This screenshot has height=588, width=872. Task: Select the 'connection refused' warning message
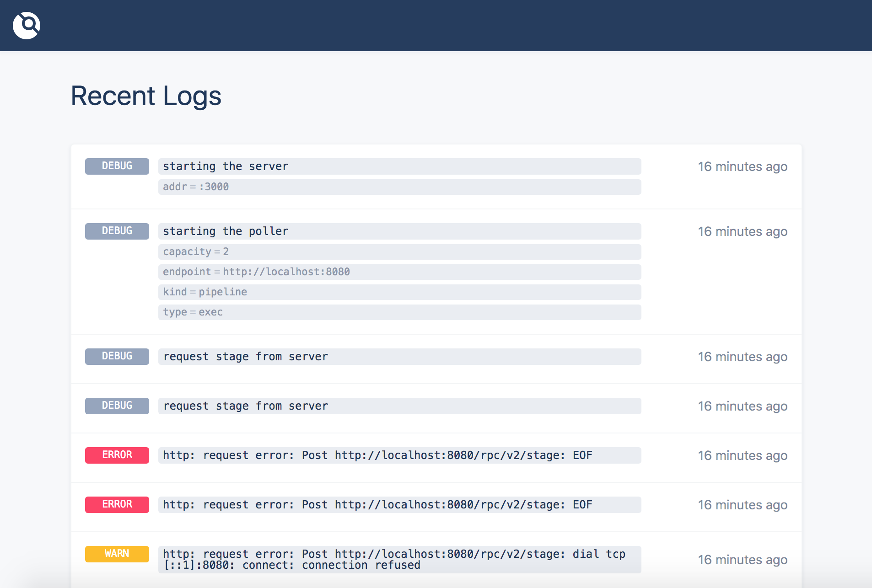pyautogui.click(x=399, y=560)
